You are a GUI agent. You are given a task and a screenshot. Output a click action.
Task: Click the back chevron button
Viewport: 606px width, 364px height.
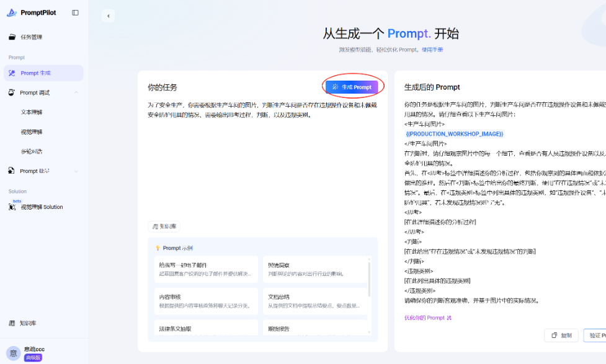coord(108,16)
